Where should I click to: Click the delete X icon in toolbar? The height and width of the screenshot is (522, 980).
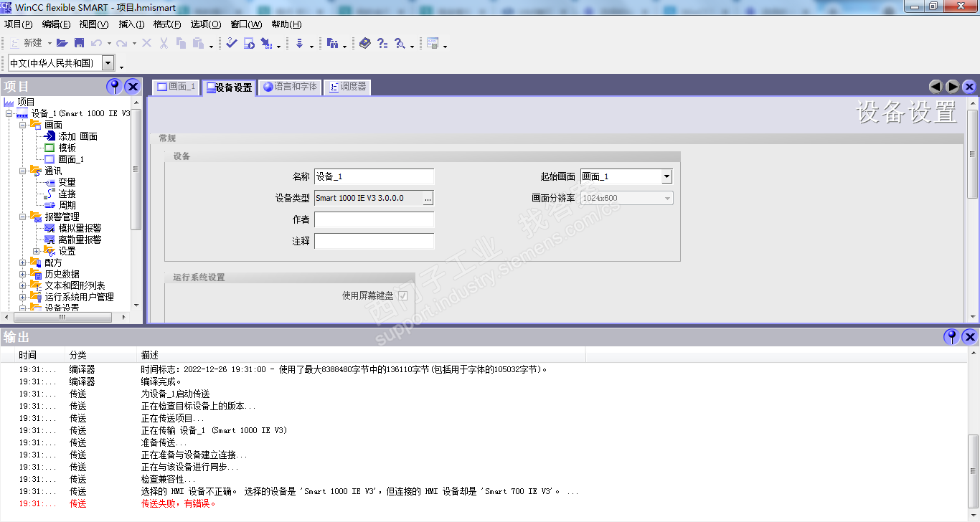click(146, 43)
